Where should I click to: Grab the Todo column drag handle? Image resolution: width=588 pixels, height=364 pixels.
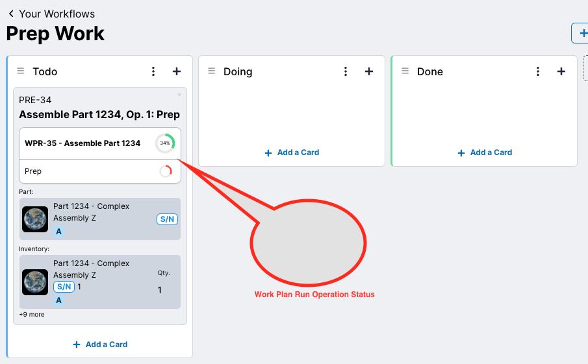click(x=20, y=71)
